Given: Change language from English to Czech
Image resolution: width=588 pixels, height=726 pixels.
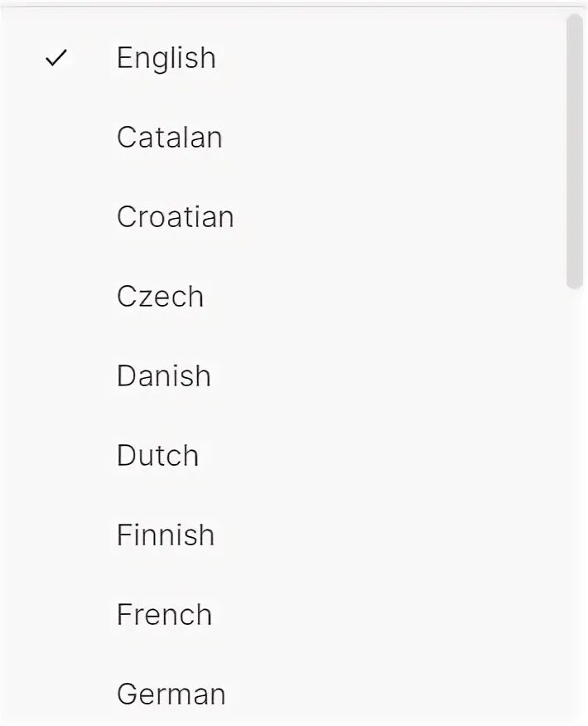Looking at the screenshot, I should pyautogui.click(x=160, y=297).
